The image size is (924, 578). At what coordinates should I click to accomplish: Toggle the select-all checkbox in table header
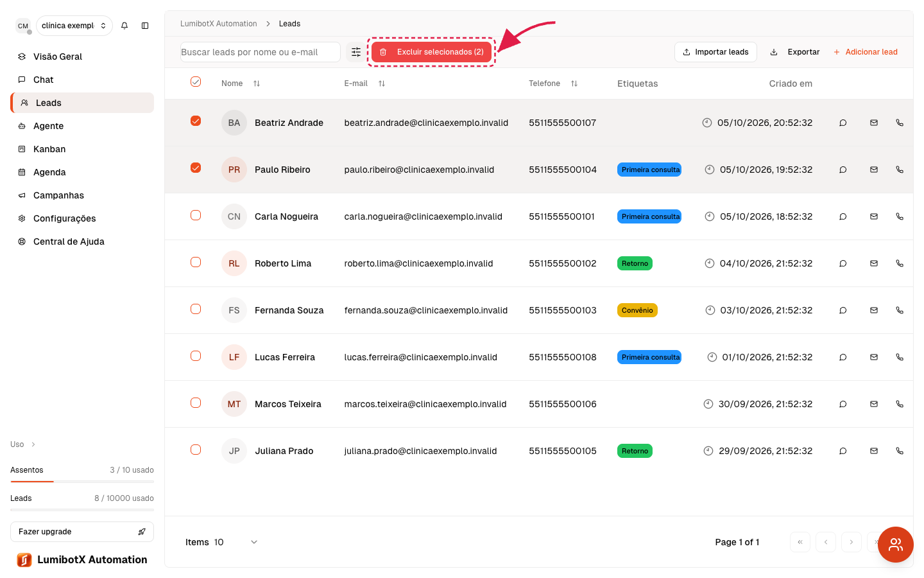pos(196,82)
